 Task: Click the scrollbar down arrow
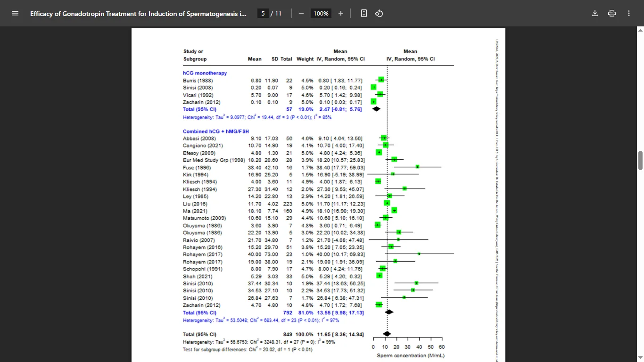[x=640, y=358]
